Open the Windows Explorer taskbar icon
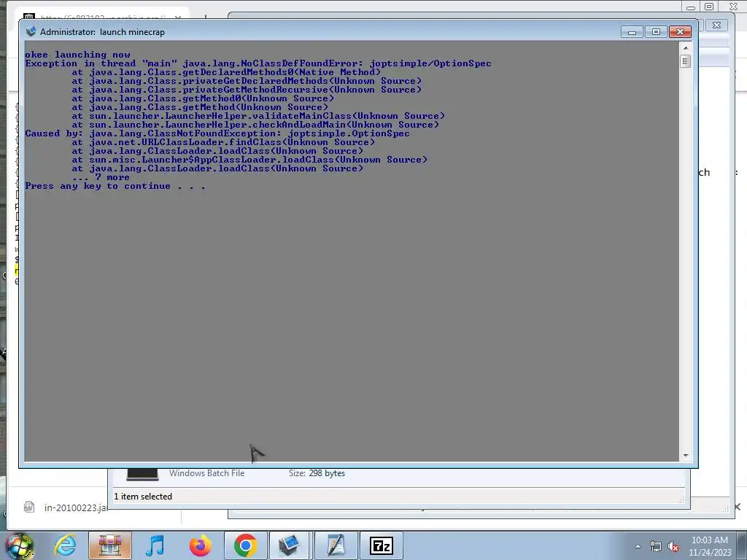The image size is (747, 560). pyautogui.click(x=110, y=545)
